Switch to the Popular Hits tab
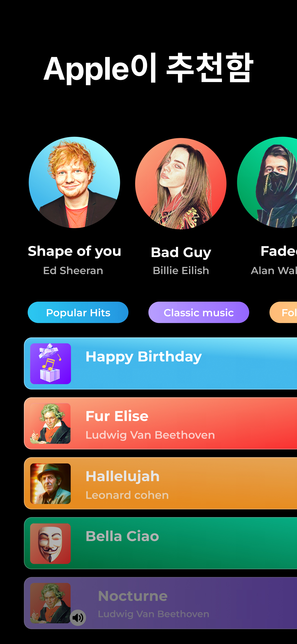The height and width of the screenshot is (644, 297). point(78,312)
